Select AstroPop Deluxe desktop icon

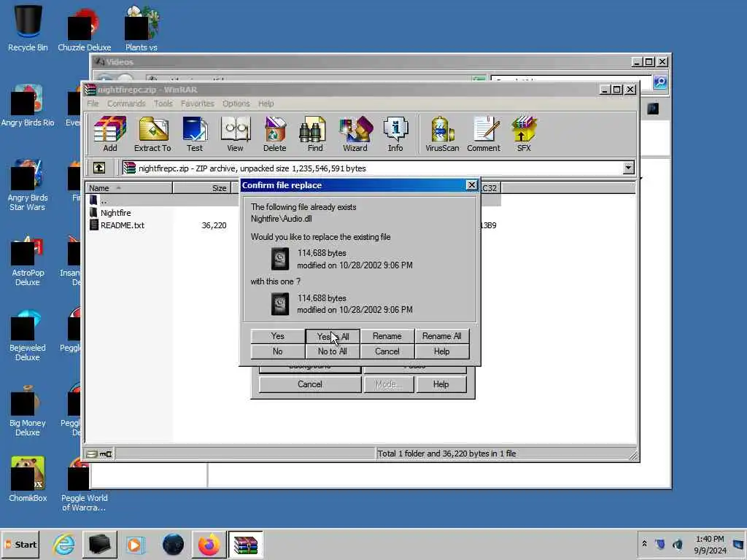click(28, 260)
